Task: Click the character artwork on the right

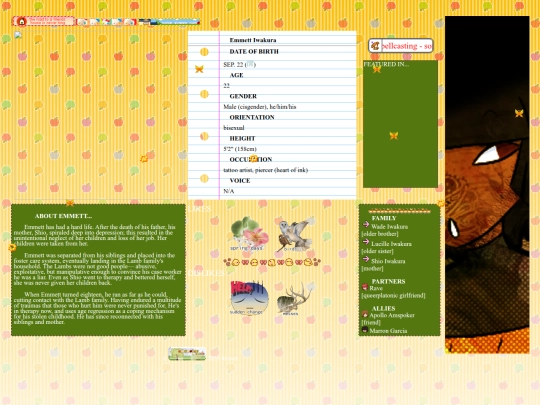Action: [x=487, y=185]
